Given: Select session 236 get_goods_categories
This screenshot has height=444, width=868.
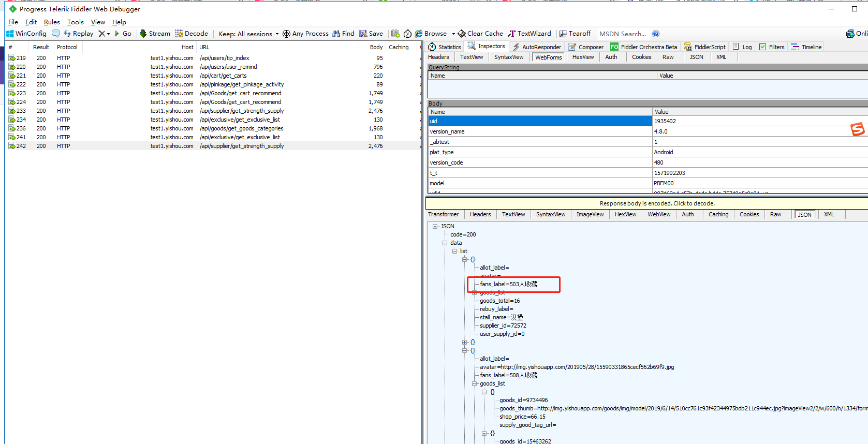Looking at the screenshot, I should [214, 128].
